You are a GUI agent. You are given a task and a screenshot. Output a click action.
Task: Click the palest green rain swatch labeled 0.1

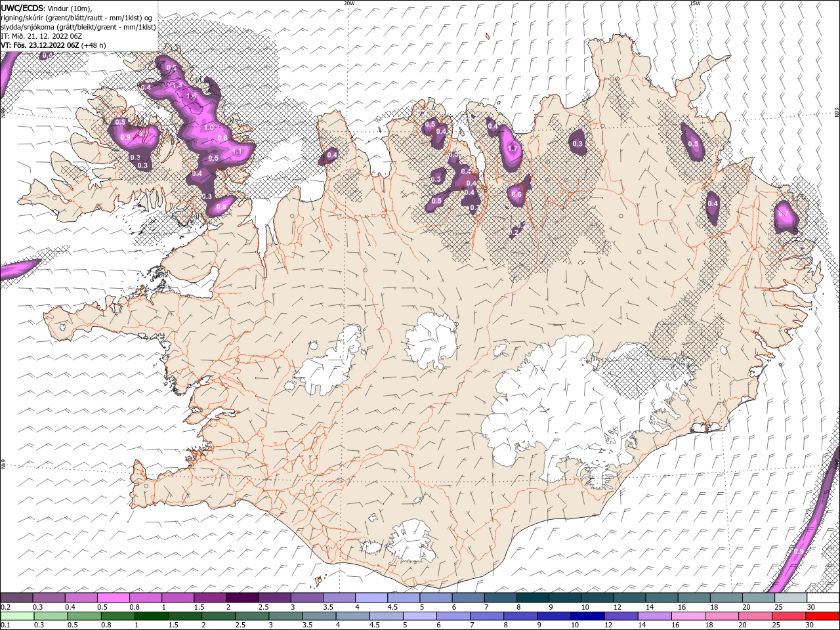tap(16, 616)
